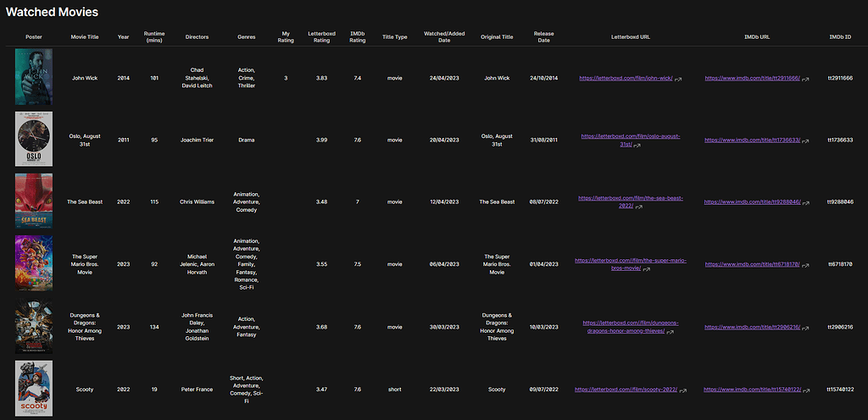Image resolution: width=868 pixels, height=420 pixels.
Task: Select the John Wick movie title cell
Action: (85, 79)
